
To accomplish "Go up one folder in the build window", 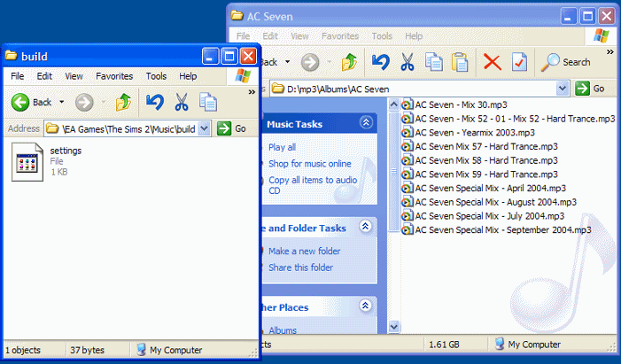I will pos(123,102).
